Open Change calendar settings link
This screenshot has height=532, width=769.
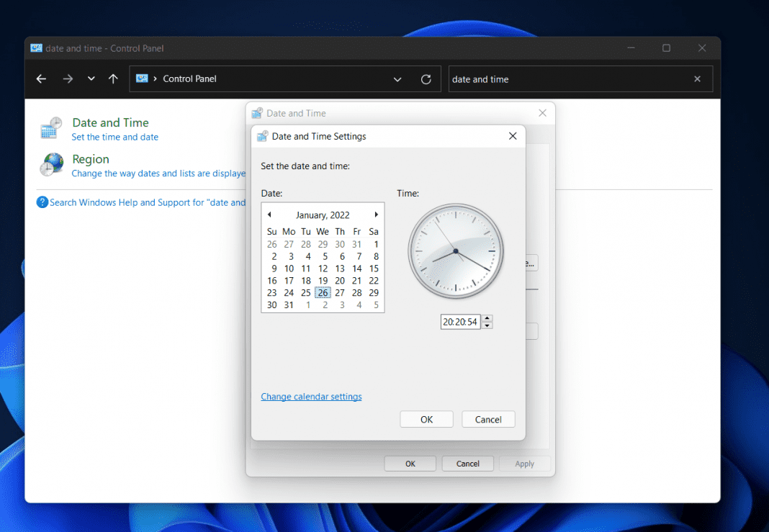tap(311, 396)
